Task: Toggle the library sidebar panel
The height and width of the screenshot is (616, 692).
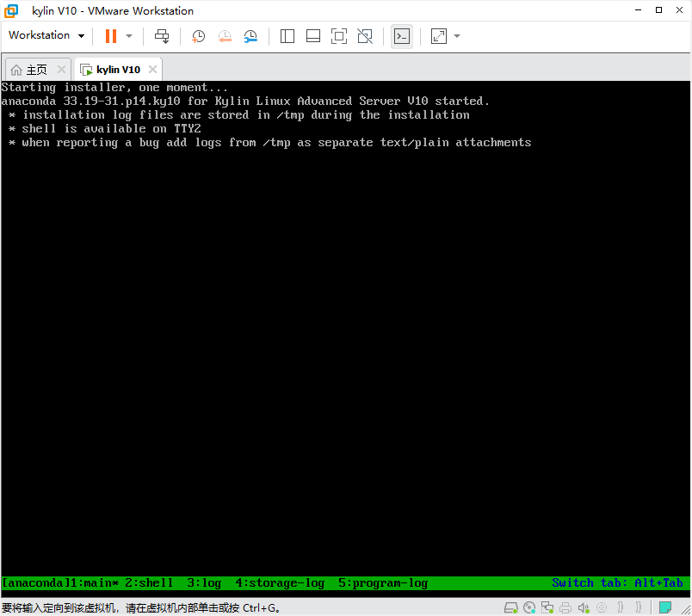Action: click(x=287, y=36)
